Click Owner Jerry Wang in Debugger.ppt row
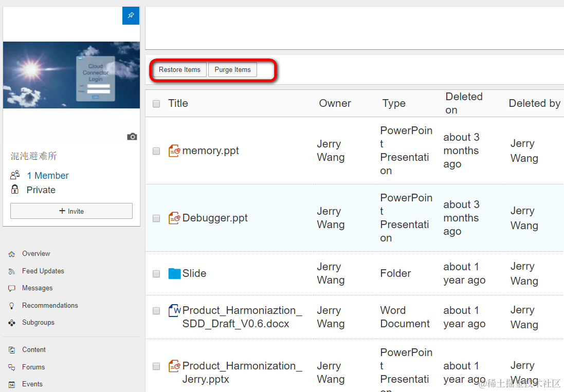Image resolution: width=564 pixels, height=392 pixels. tap(331, 218)
